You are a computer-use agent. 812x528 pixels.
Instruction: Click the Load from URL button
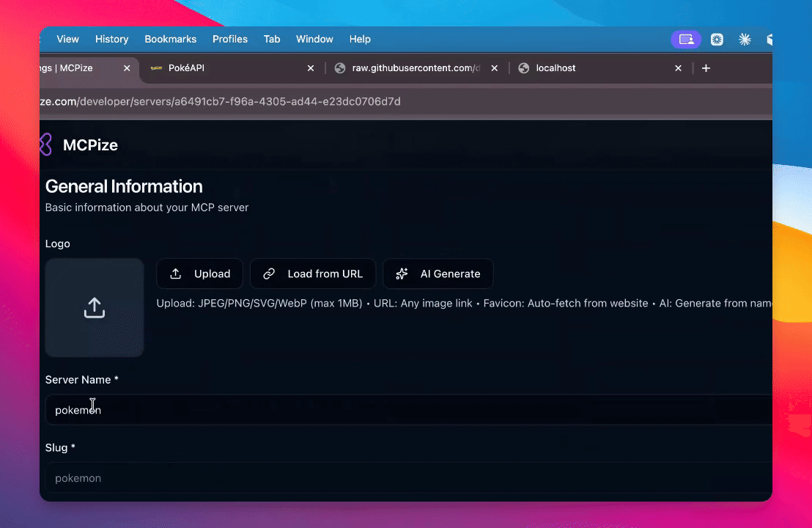tap(313, 274)
